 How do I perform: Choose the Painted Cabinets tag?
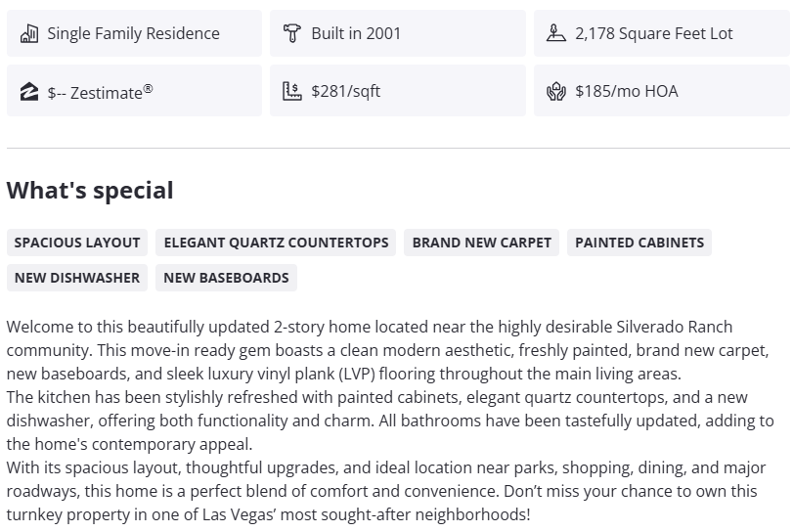(x=639, y=243)
